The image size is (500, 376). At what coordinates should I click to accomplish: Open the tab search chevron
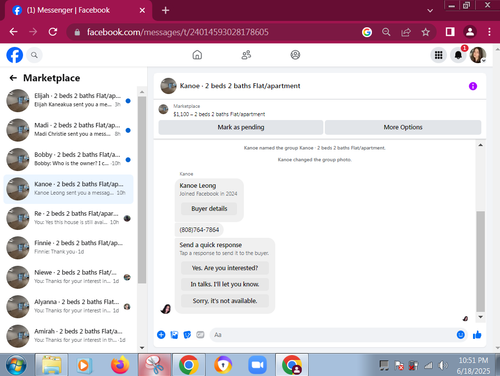point(430,11)
